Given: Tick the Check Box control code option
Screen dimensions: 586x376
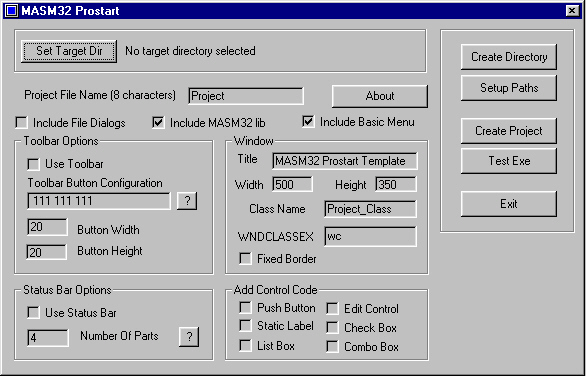Looking at the screenshot, I should pos(332,328).
